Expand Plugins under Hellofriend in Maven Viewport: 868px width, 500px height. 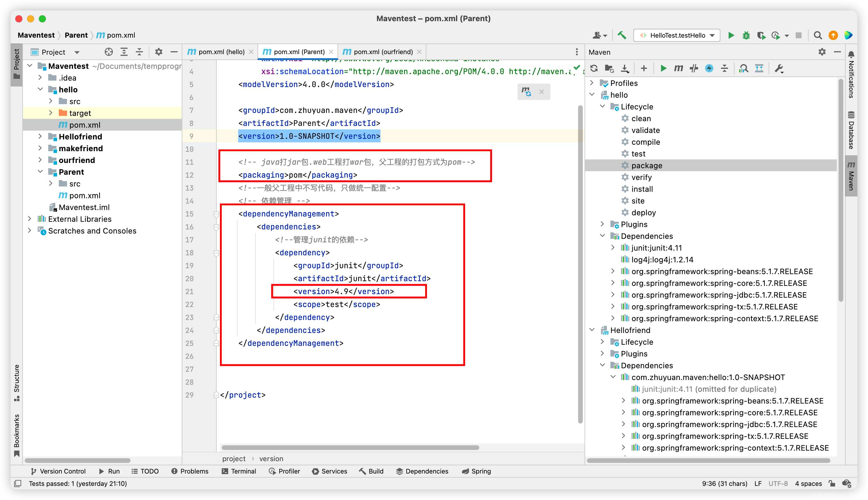602,353
